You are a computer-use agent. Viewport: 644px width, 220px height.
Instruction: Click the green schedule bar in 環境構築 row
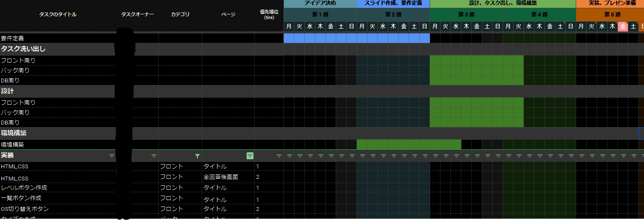pos(409,144)
